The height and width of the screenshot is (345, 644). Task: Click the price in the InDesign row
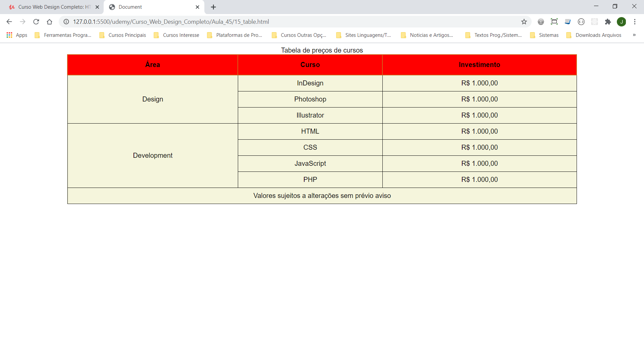480,83
